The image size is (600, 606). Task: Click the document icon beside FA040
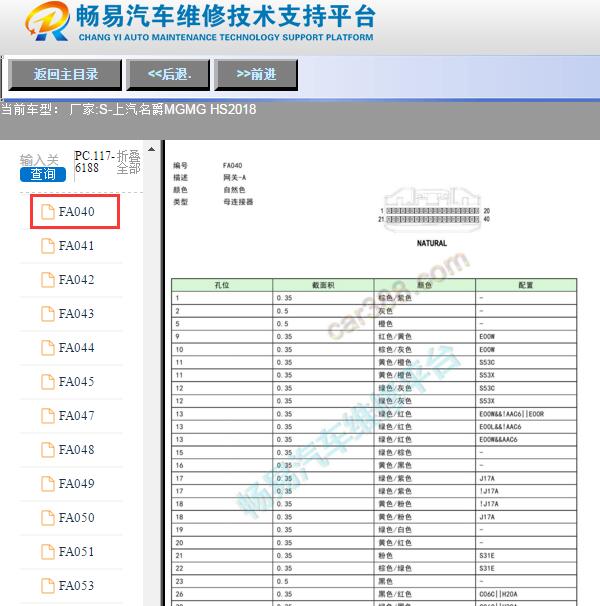(x=48, y=212)
